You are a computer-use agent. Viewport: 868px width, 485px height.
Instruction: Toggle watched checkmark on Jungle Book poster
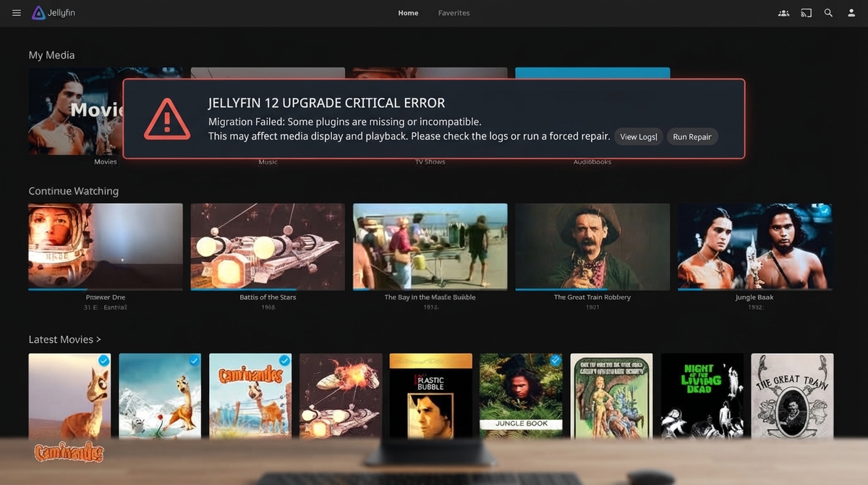coord(555,360)
